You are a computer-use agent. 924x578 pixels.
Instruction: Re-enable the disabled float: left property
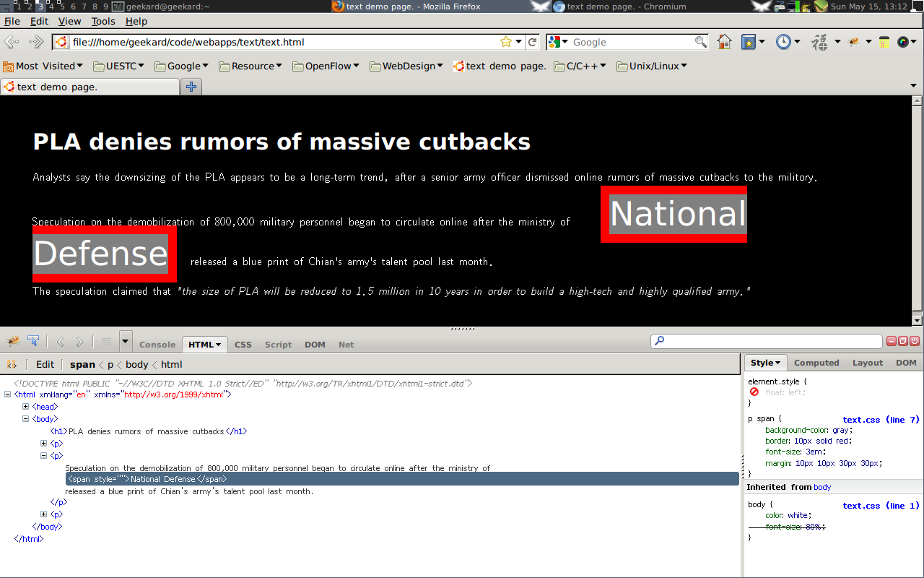coord(754,392)
